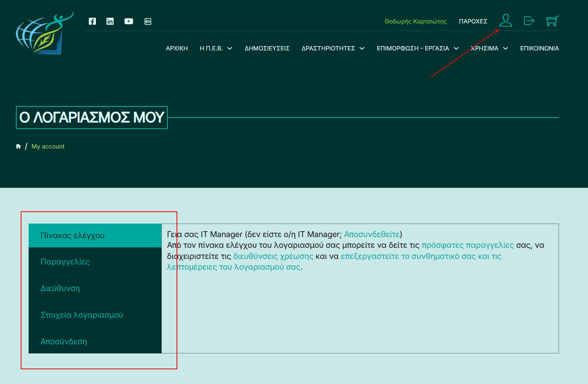This screenshot has width=588, height=384.
Task: Open the YouTube channel icon
Action: [x=128, y=21]
